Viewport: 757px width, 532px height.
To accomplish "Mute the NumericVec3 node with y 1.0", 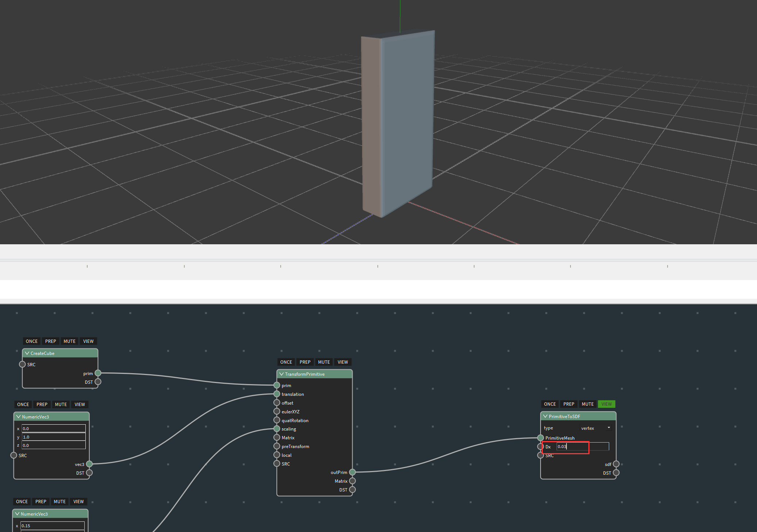I will coord(61,404).
